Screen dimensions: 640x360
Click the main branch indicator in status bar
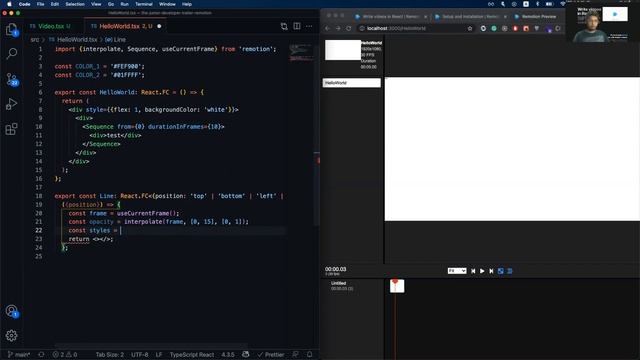(x=19, y=355)
